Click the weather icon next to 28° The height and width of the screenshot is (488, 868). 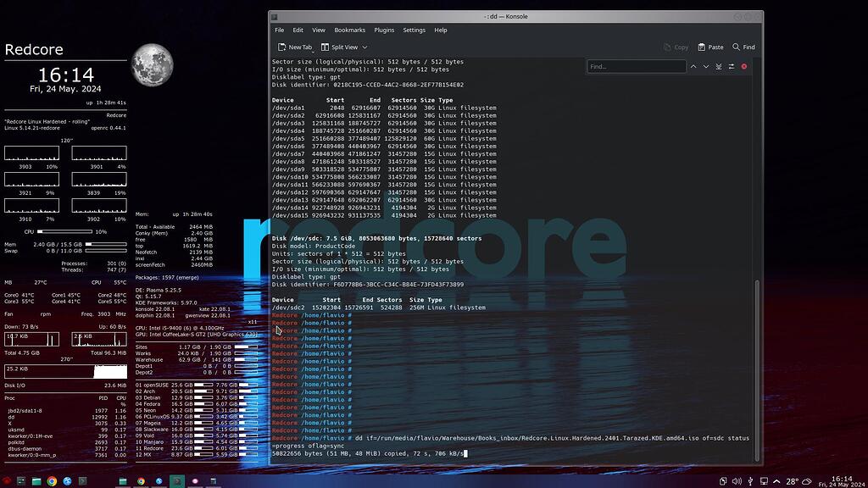(x=806, y=481)
